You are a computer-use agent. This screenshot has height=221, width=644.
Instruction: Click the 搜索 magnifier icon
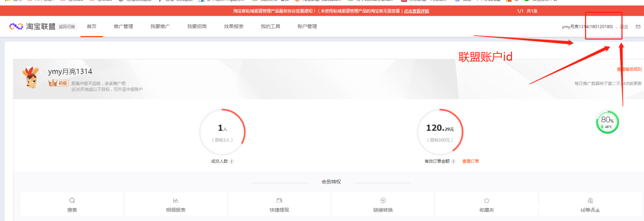pos(72,200)
